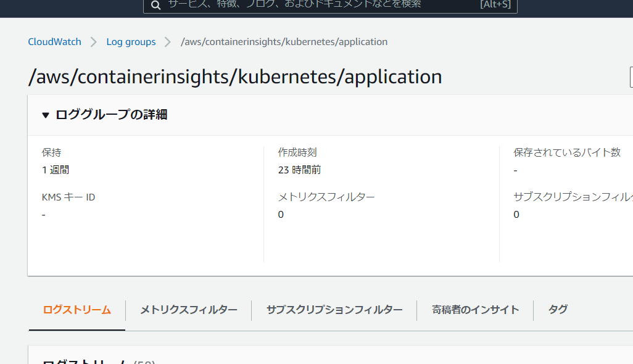Image resolution: width=633 pixels, height=364 pixels.
Task: Switch to the メトリクスフィルター tab
Action: click(188, 310)
